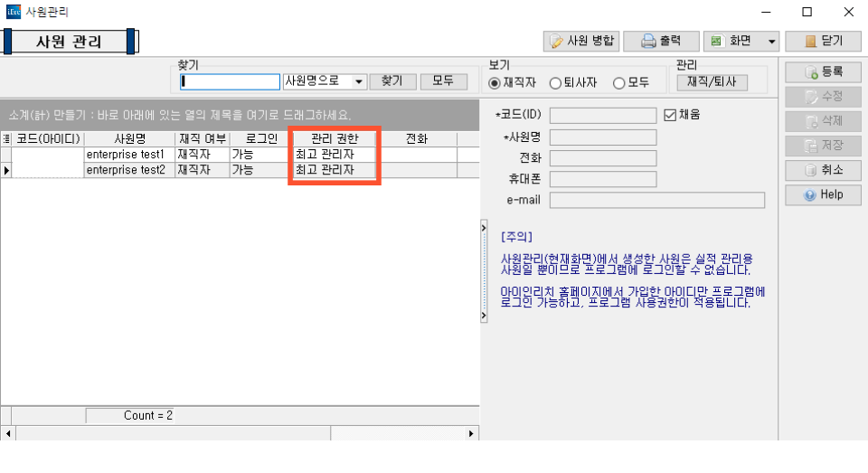The width and height of the screenshot is (868, 473).
Task: Click the grid column chooser icon
Action: (x=7, y=139)
